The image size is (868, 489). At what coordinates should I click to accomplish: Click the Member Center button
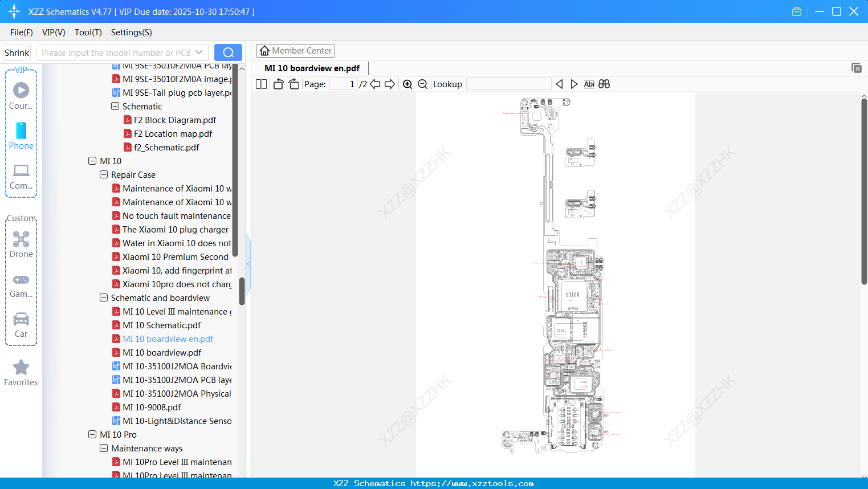point(295,50)
